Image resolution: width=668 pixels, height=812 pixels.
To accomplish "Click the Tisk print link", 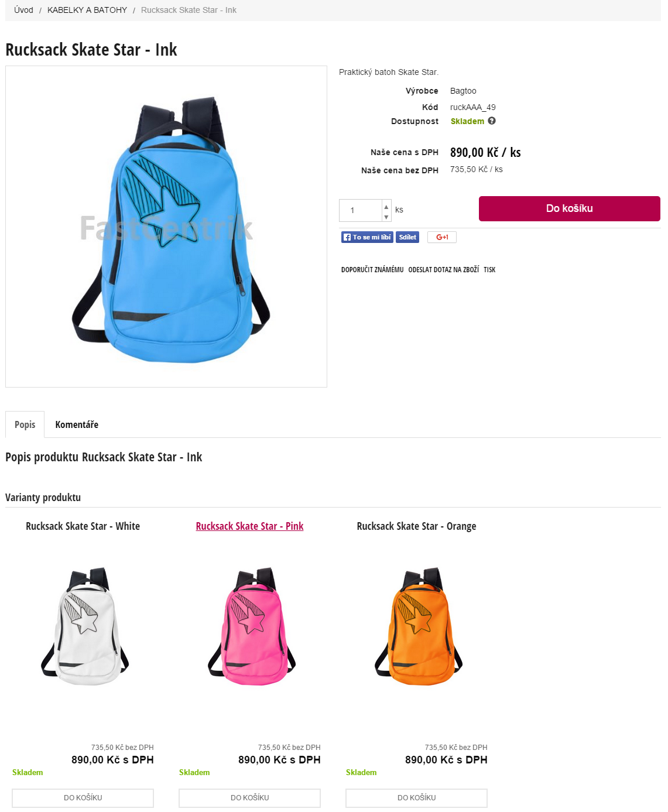I will pos(489,270).
